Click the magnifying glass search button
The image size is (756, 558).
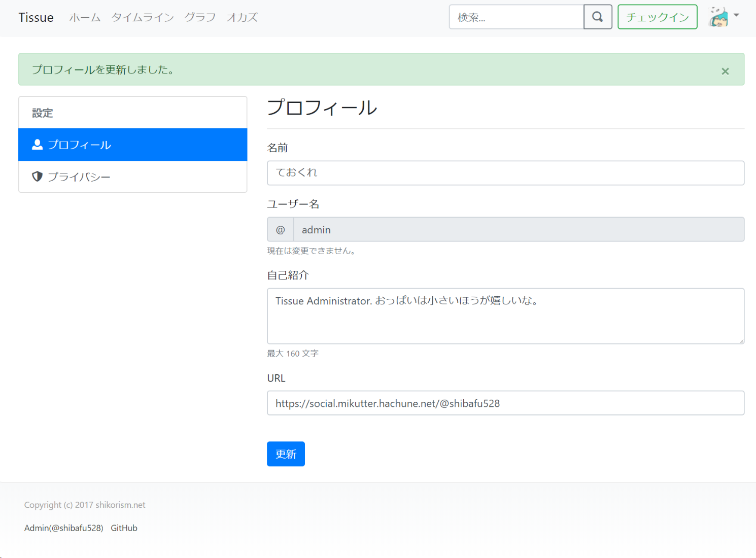coord(598,17)
